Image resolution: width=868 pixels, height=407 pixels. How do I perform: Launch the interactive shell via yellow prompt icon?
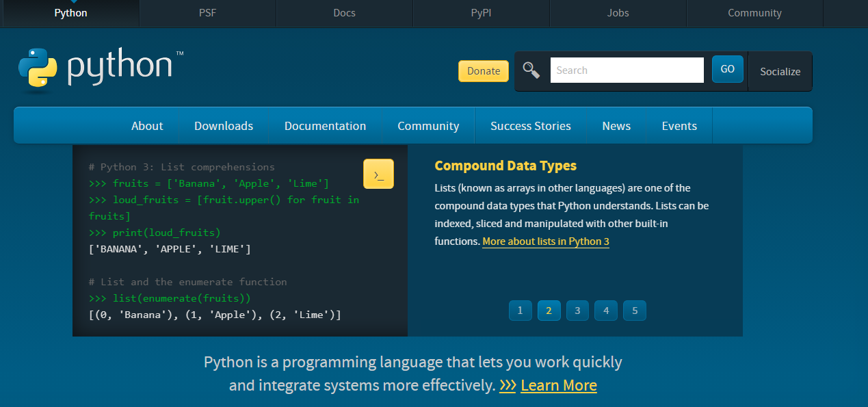click(378, 174)
